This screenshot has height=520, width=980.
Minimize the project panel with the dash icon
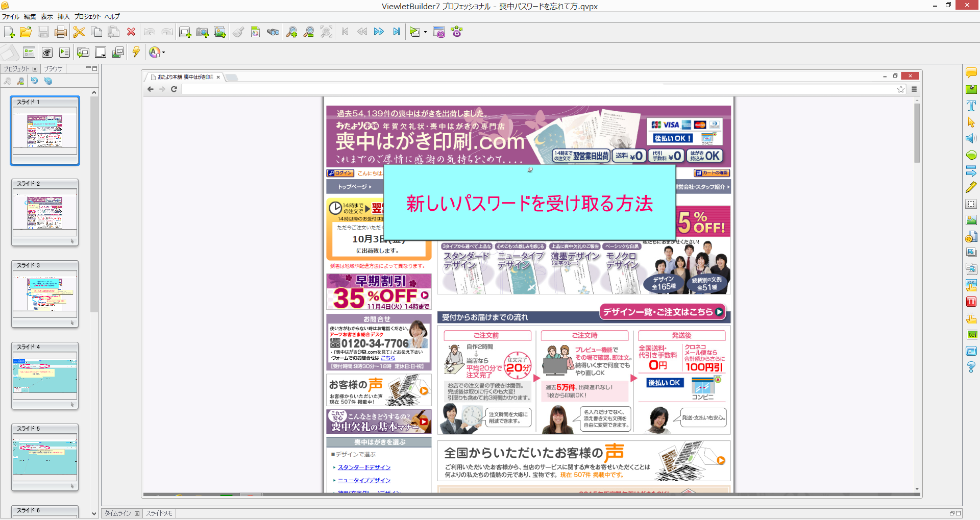[x=88, y=68]
